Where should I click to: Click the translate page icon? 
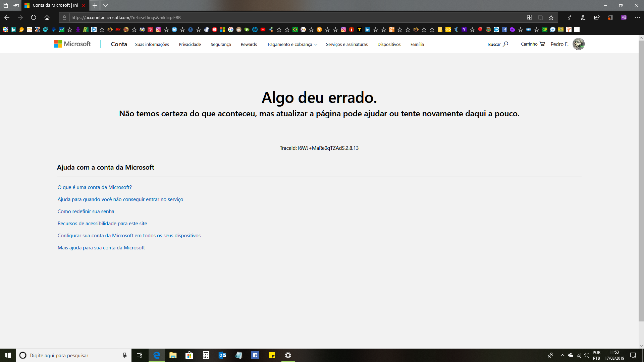(530, 17)
